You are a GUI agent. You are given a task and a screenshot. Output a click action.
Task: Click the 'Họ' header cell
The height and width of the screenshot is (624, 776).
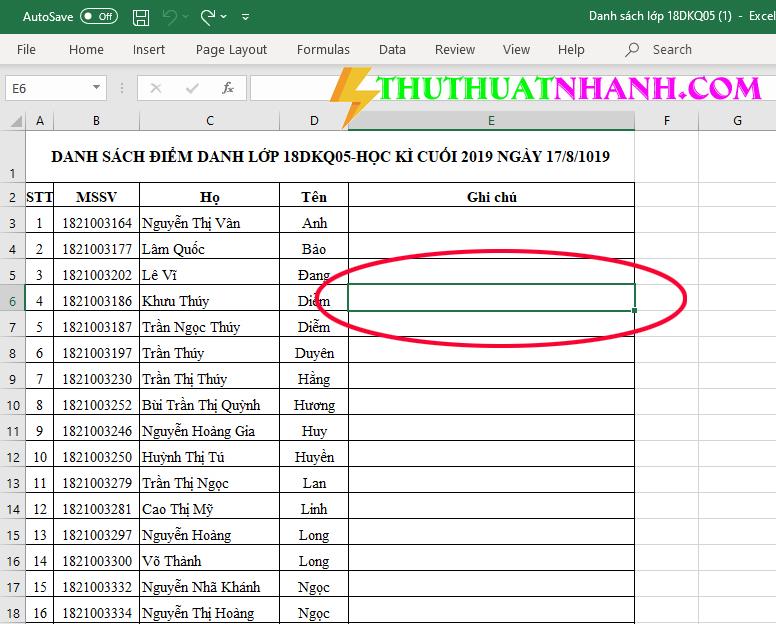pyautogui.click(x=210, y=195)
